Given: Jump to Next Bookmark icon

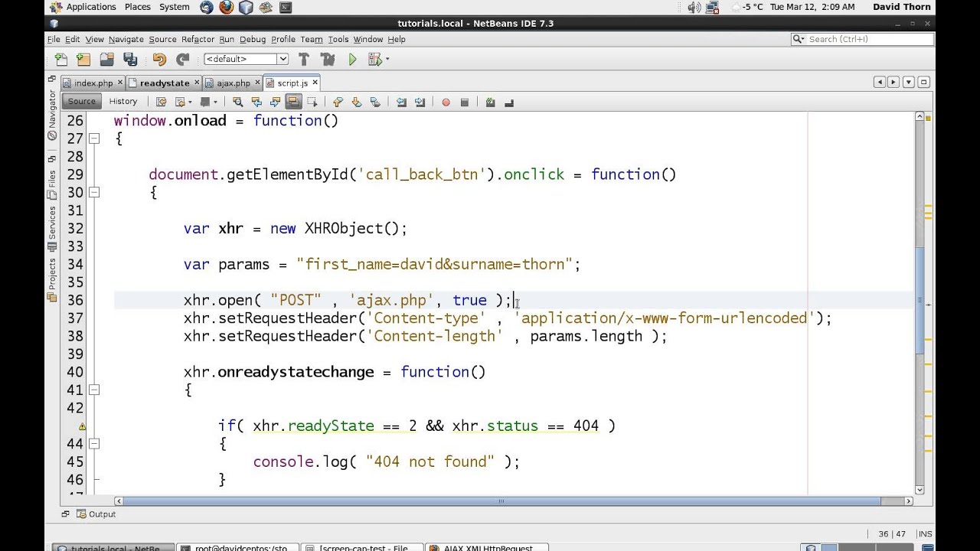Looking at the screenshot, I should [x=356, y=102].
